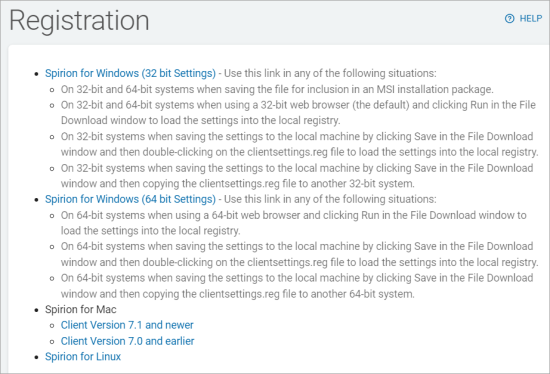Select Client Version 7.0 and earlier
The width and height of the screenshot is (550, 374).
click(x=127, y=341)
